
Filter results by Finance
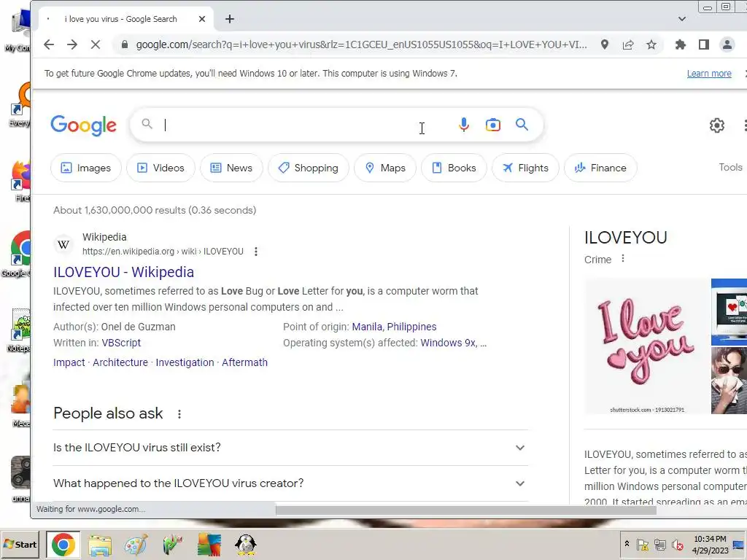click(x=600, y=168)
